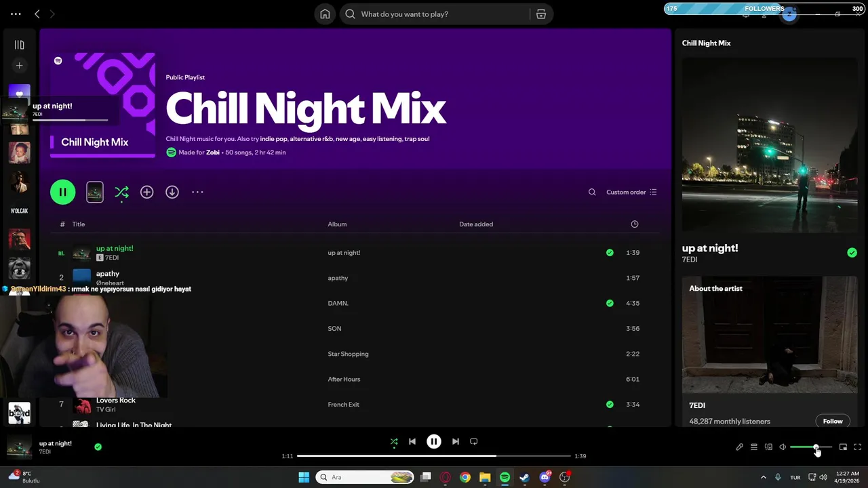Screen dimensions: 868x488
Task: Go back with the left arrow
Action: 37,14
